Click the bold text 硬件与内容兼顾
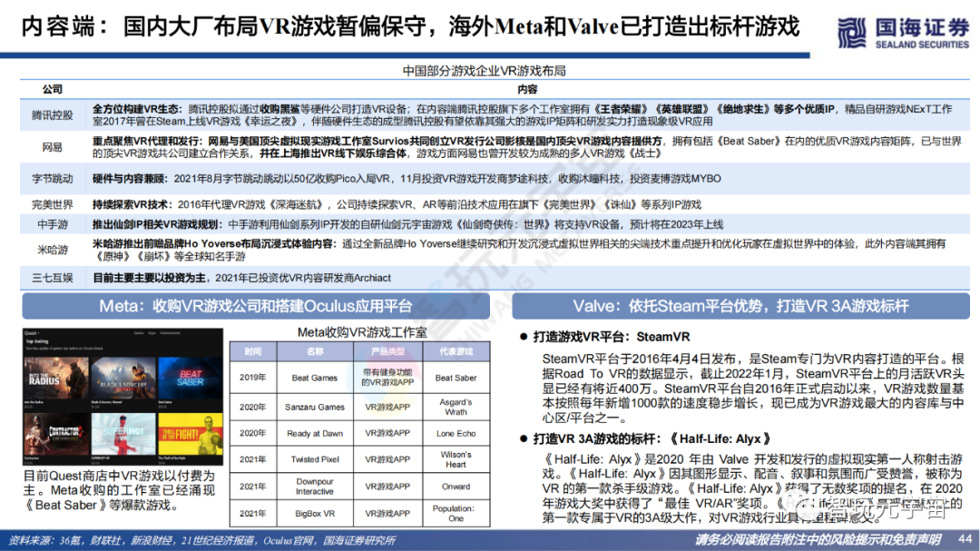Viewport: 980px width, 551px height. (130, 179)
